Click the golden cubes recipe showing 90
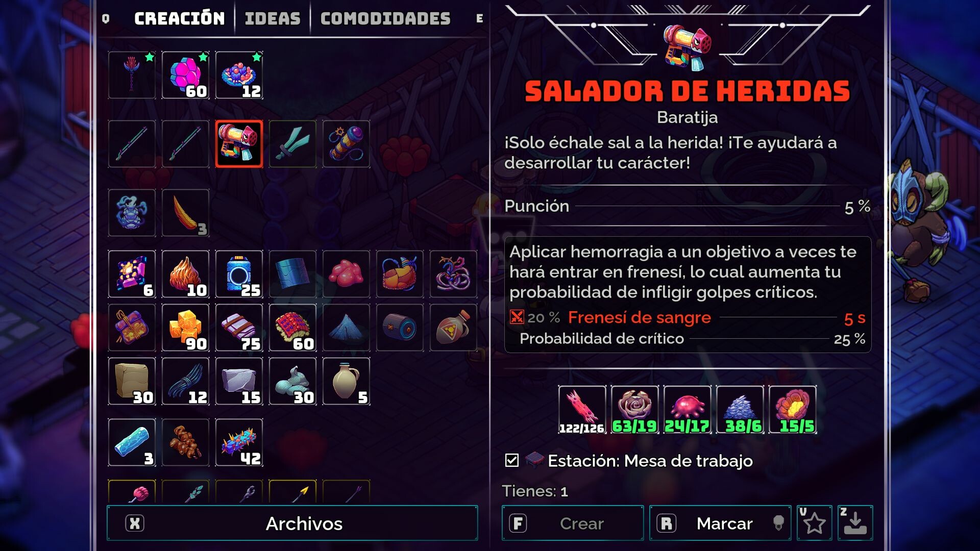The image size is (980, 551). tap(185, 328)
